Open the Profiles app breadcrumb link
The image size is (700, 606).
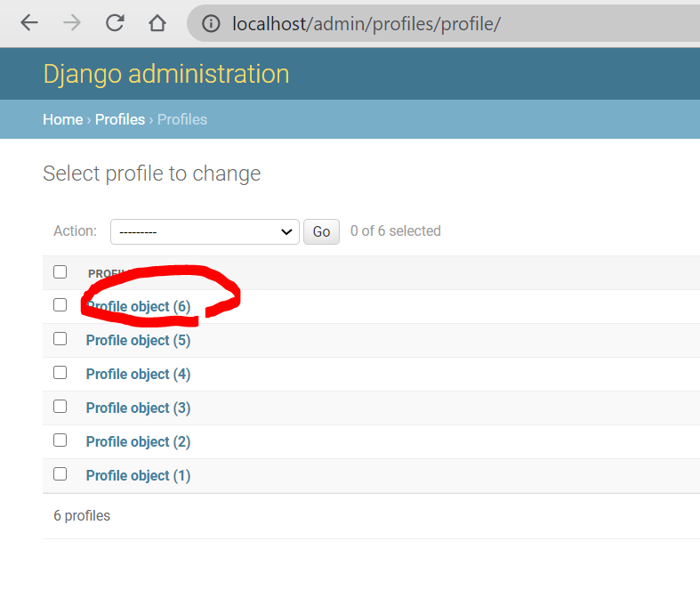click(x=120, y=119)
